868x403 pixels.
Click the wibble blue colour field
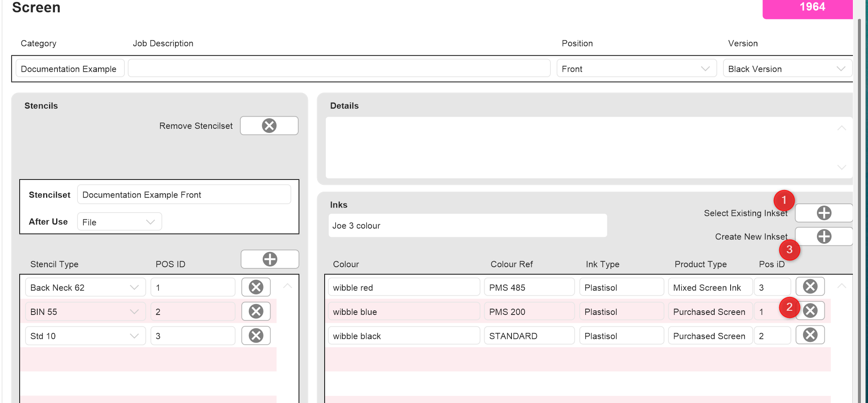[404, 312]
